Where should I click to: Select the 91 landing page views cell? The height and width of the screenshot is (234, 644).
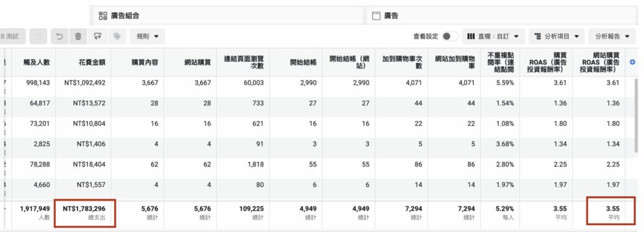pyautogui.click(x=243, y=148)
